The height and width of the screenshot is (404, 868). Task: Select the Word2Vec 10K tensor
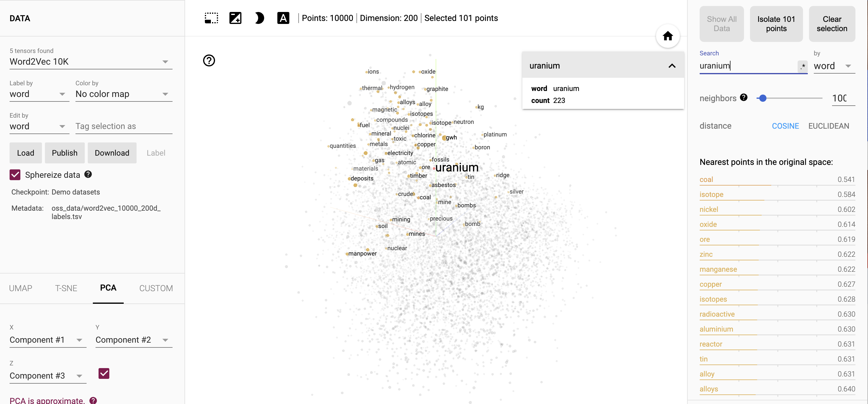click(89, 61)
